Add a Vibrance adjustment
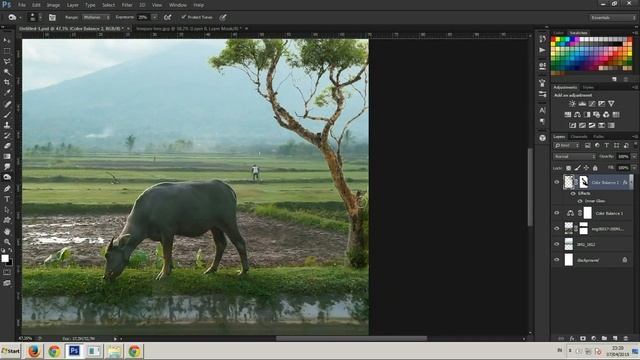This screenshot has height=360, width=640. 611,104
